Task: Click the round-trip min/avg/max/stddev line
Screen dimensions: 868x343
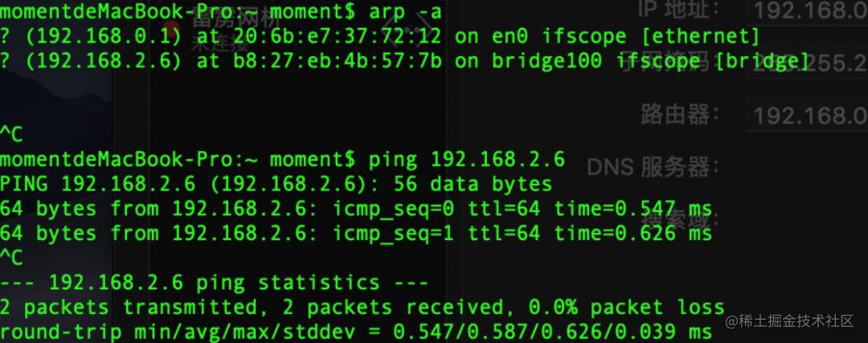Action: click(356, 332)
